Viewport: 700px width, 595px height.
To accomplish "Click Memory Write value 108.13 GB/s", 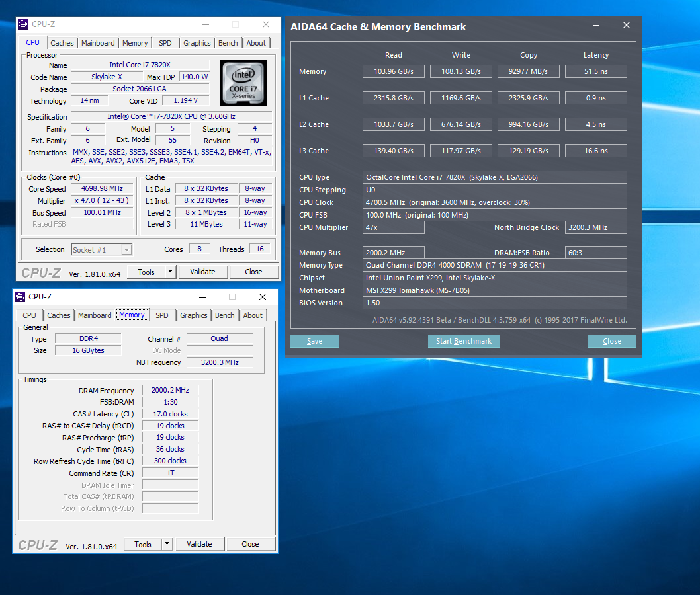I will tap(461, 71).
